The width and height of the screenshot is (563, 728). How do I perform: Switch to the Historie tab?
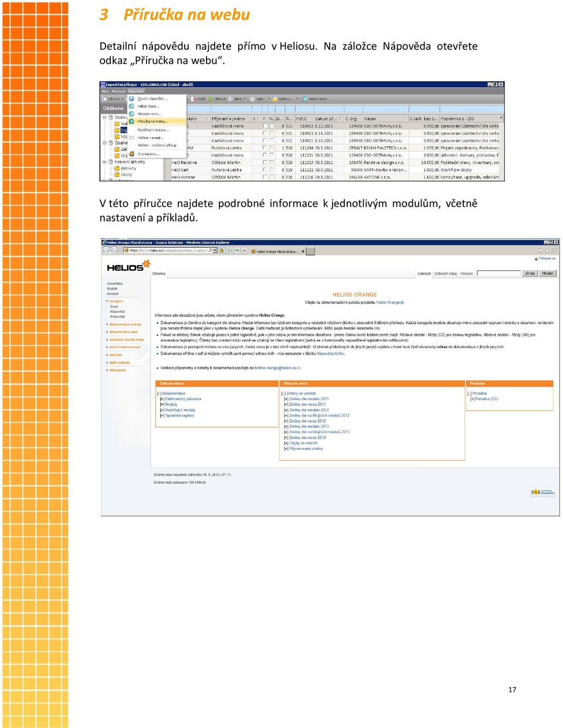tap(466, 274)
